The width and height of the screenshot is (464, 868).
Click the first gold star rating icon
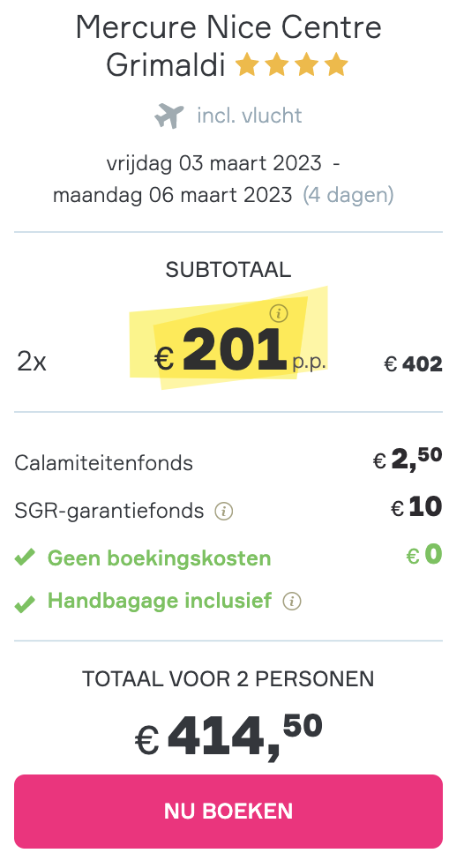click(x=247, y=65)
